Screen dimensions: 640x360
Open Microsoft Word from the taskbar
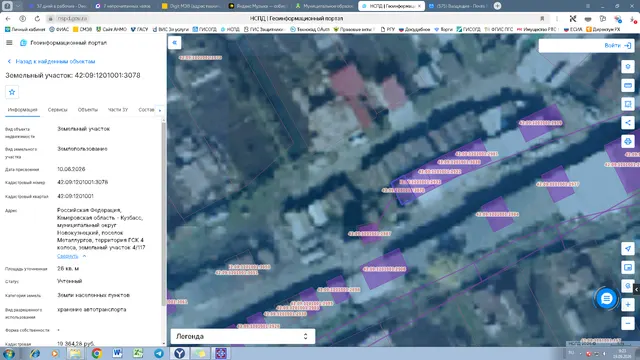(118, 353)
